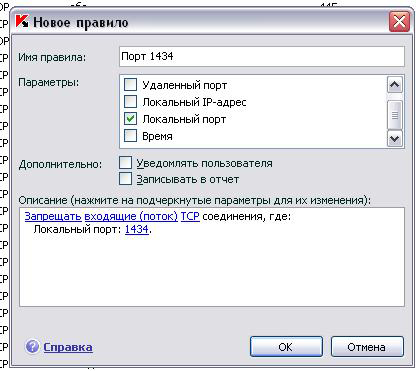Image resolution: width=420 pixels, height=371 pixels.
Task: Close the Новое правило dialog
Action: [399, 22]
